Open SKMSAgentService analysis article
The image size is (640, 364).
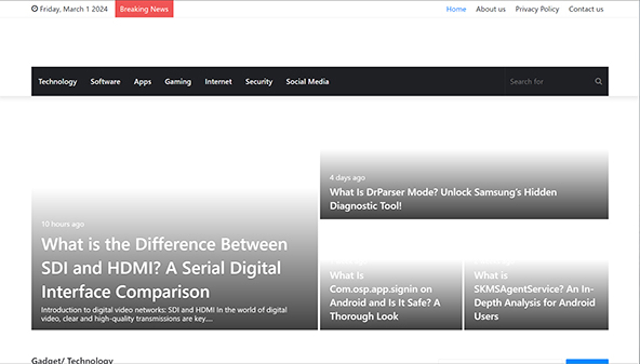pos(534,296)
